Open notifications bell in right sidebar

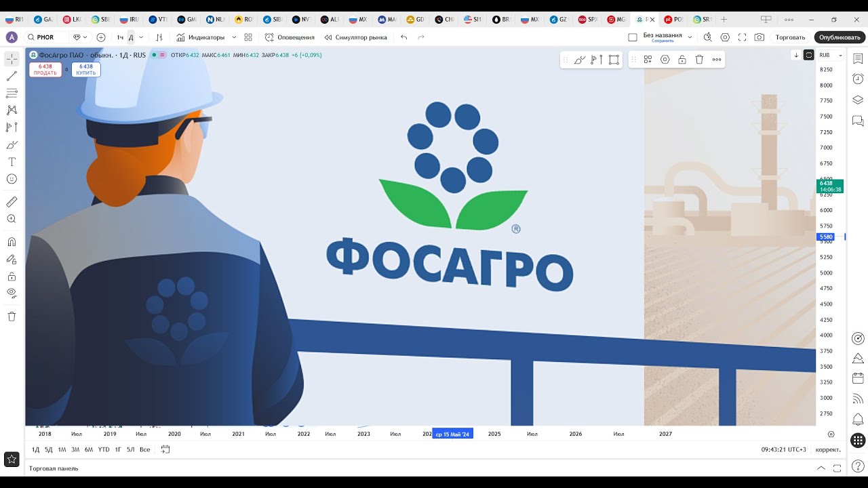pyautogui.click(x=858, y=420)
